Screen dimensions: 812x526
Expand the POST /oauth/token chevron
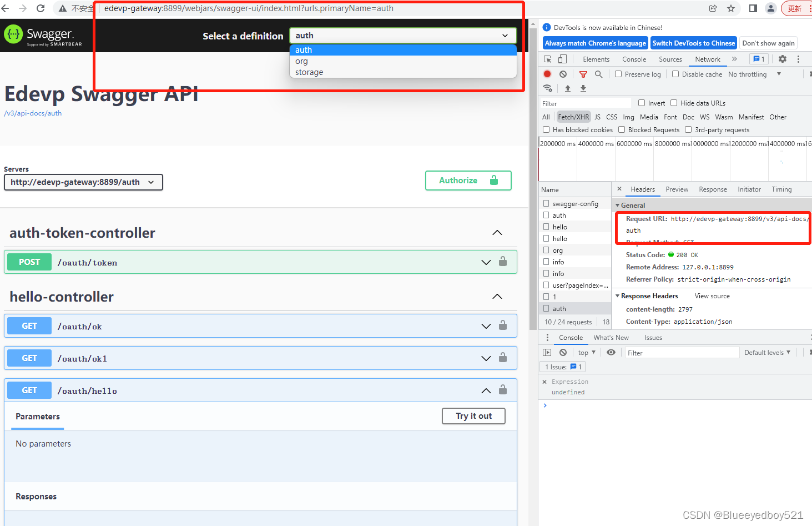[486, 262]
